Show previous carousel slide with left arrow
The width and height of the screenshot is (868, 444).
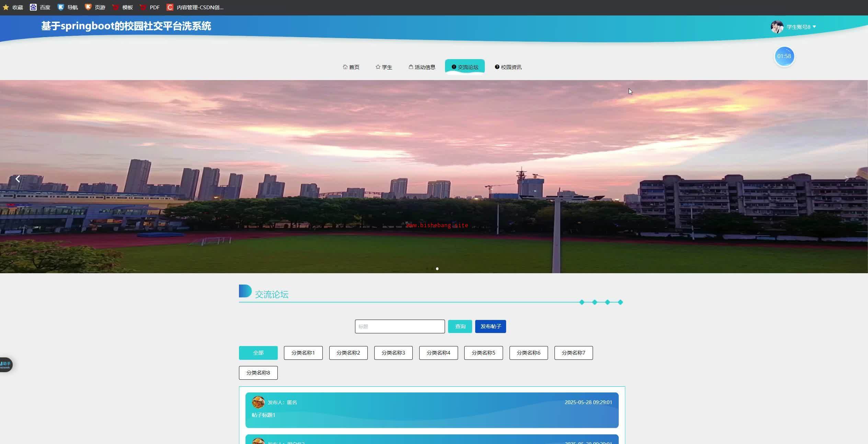(18, 179)
